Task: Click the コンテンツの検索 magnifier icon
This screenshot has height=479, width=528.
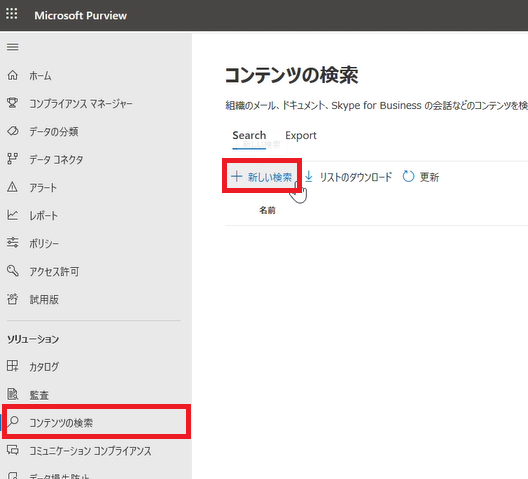Action: (x=13, y=422)
